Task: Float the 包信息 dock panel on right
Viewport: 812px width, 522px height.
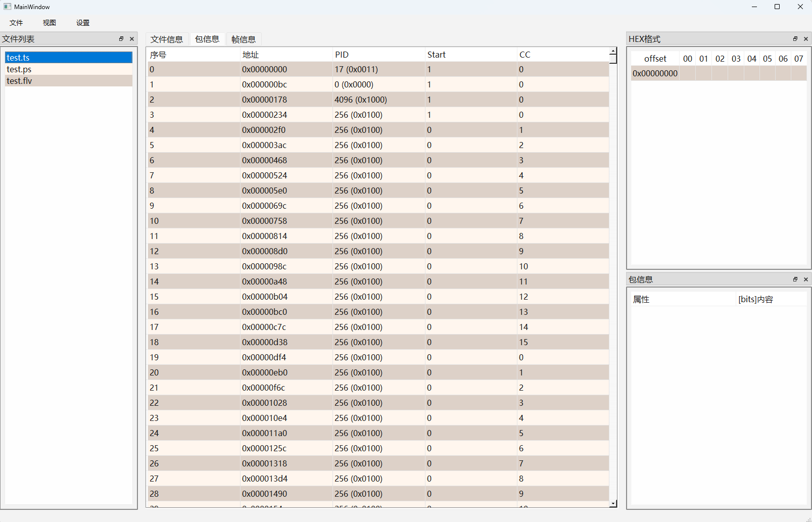Action: pyautogui.click(x=795, y=279)
